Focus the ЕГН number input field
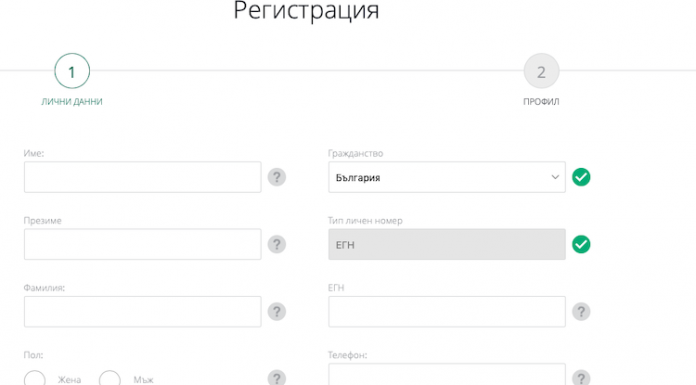Screen dimensions: 696x385 [447, 312]
